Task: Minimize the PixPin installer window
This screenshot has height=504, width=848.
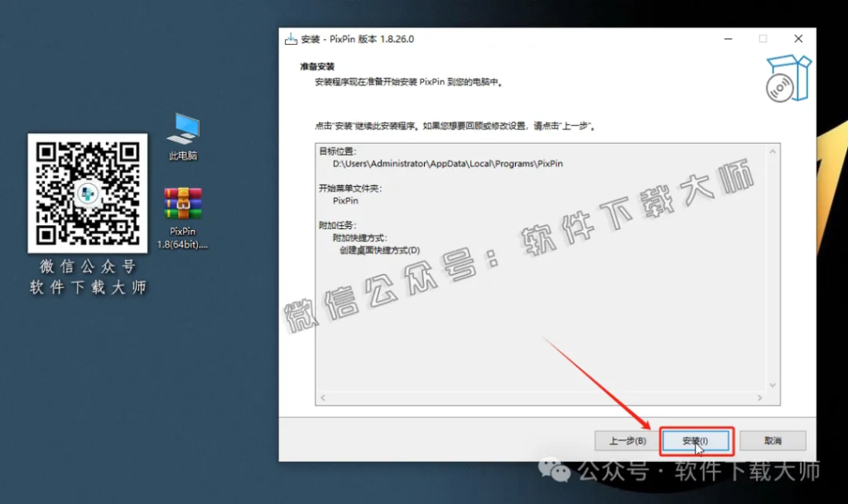Action: pyautogui.click(x=727, y=38)
